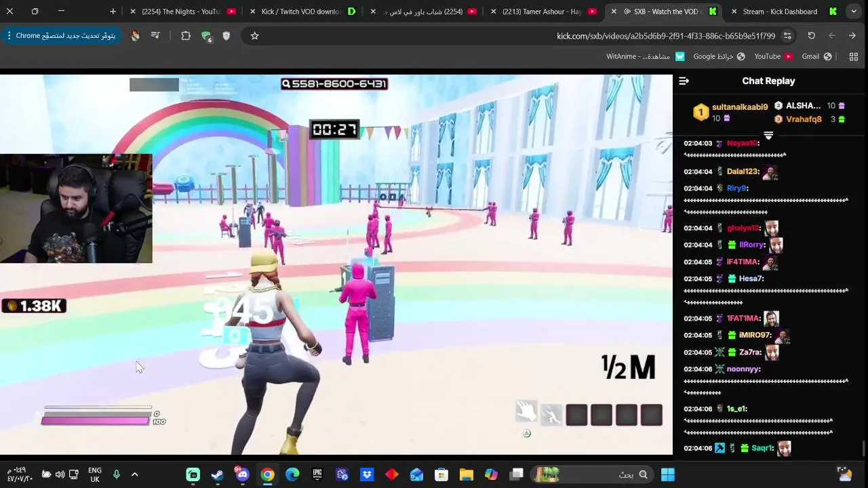The image size is (868, 488).
Task: Open Microsoft Store from the taskbar
Action: point(441,474)
